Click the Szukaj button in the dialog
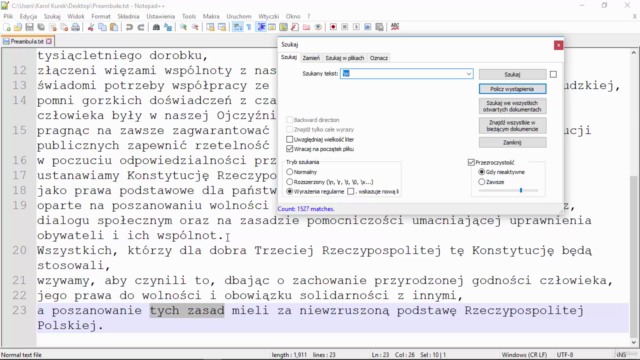 pyautogui.click(x=512, y=74)
